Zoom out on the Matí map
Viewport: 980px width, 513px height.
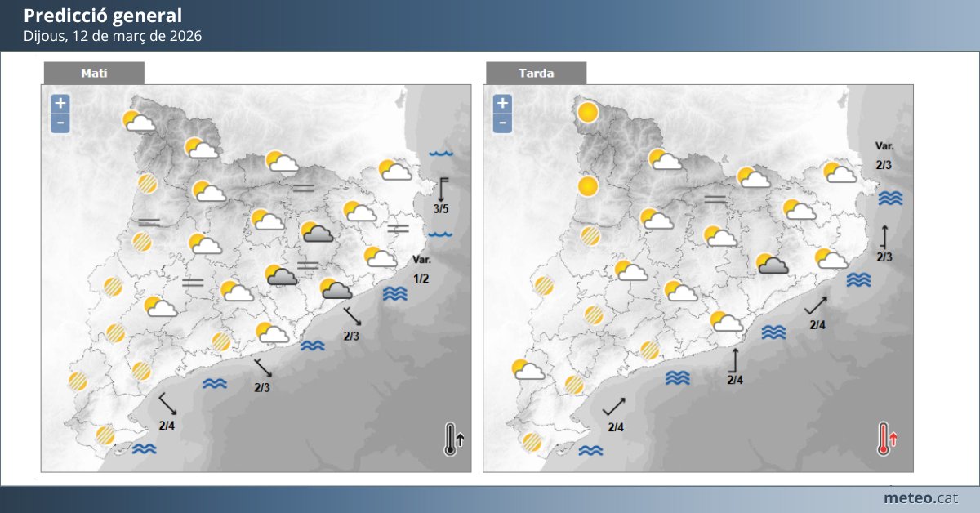(x=59, y=122)
